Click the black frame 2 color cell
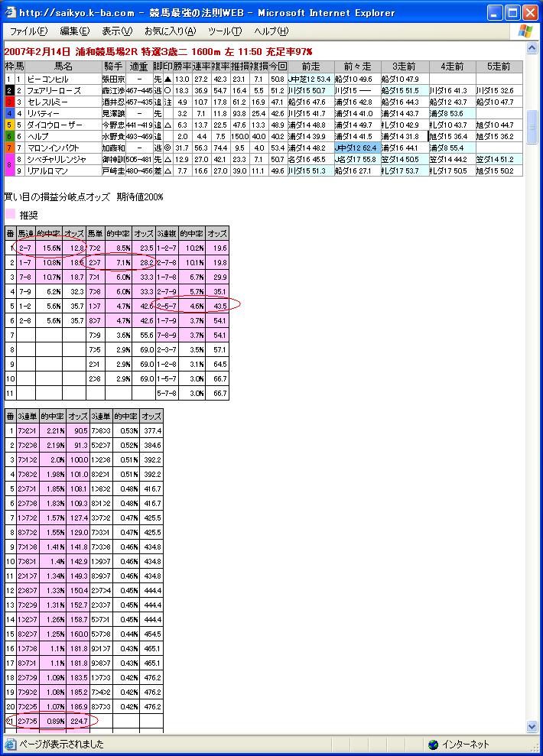Screen dimensions: 543x756 click(x=9, y=91)
